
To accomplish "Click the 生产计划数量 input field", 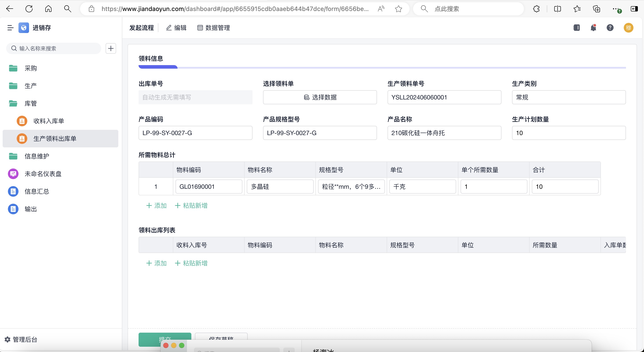I will [569, 133].
